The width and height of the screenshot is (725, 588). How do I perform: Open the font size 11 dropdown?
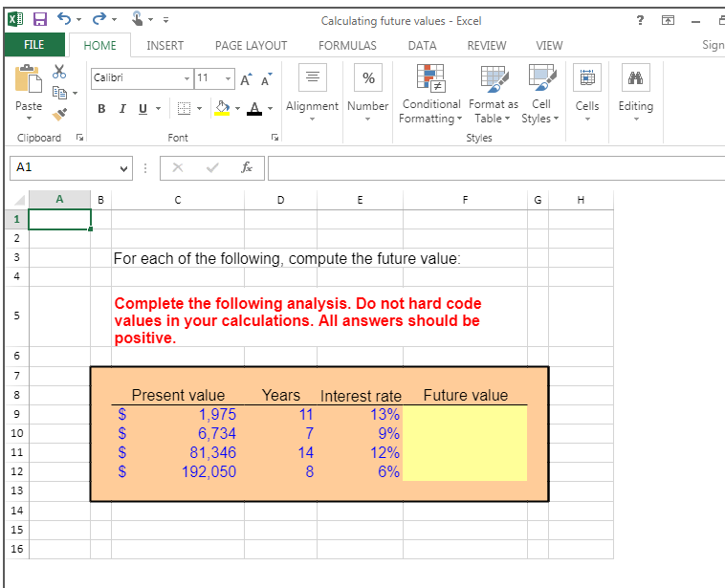coord(228,78)
